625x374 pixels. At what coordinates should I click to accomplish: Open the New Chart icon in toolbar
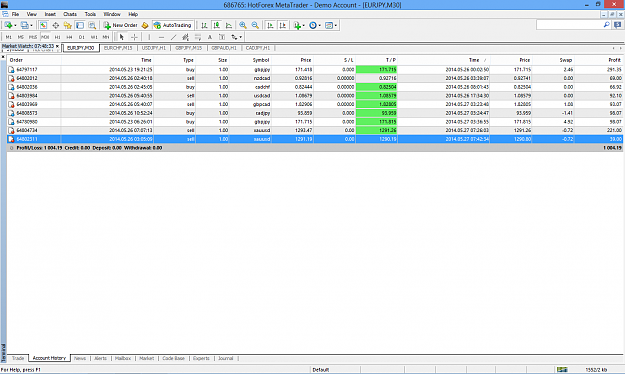(8, 25)
